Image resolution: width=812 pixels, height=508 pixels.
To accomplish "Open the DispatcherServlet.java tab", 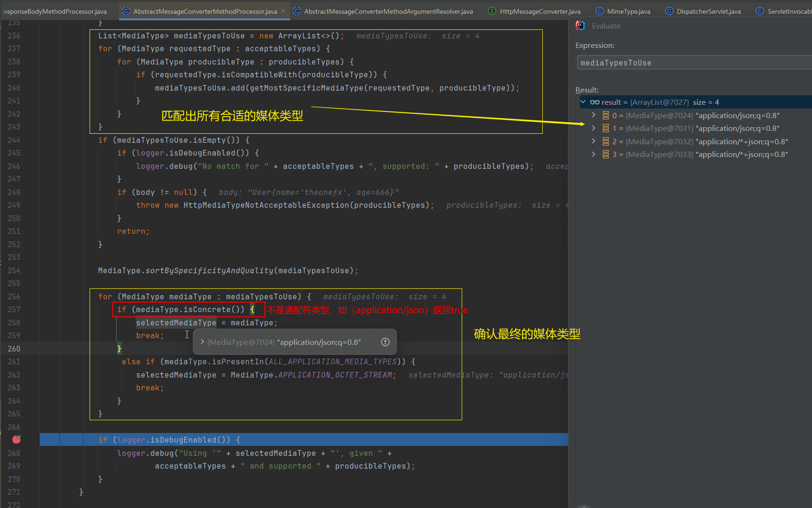I will tap(708, 11).
